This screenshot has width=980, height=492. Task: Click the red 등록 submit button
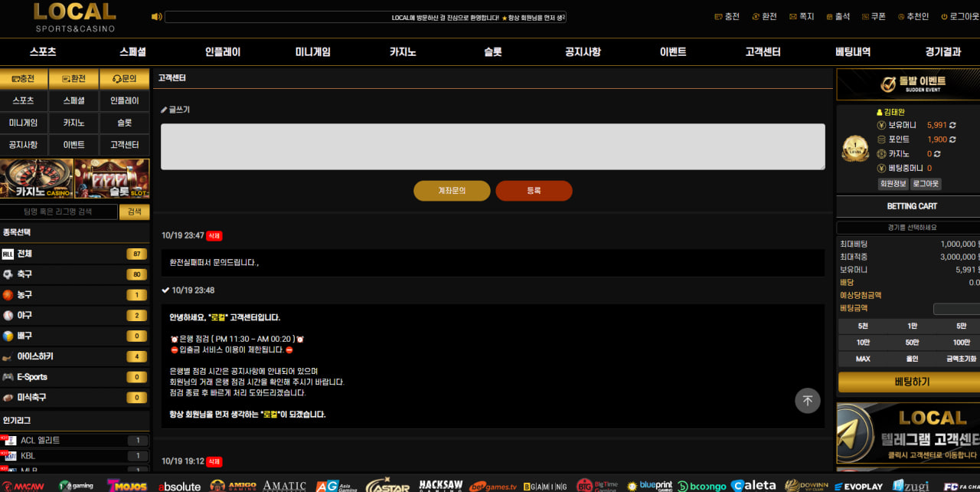[x=534, y=191]
